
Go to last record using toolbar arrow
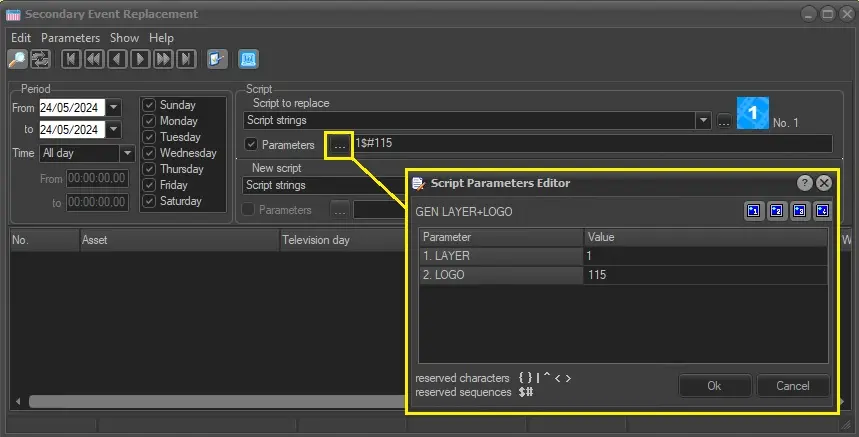coord(186,59)
